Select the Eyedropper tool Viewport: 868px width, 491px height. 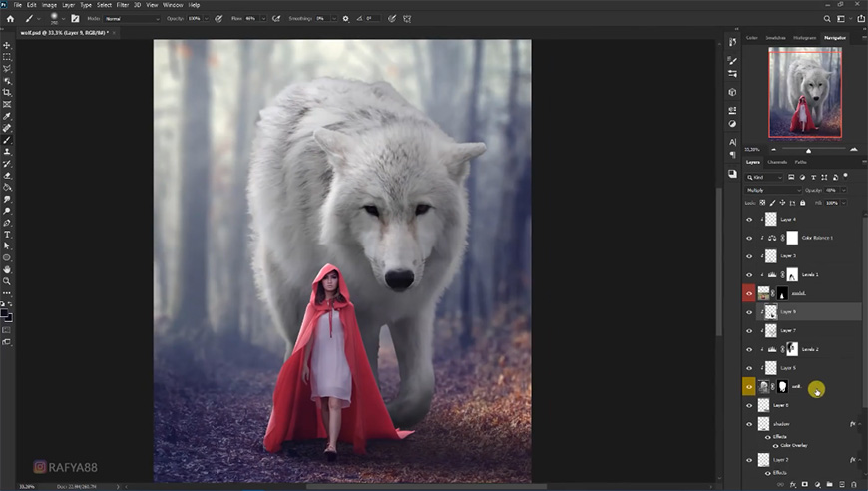pos(7,116)
